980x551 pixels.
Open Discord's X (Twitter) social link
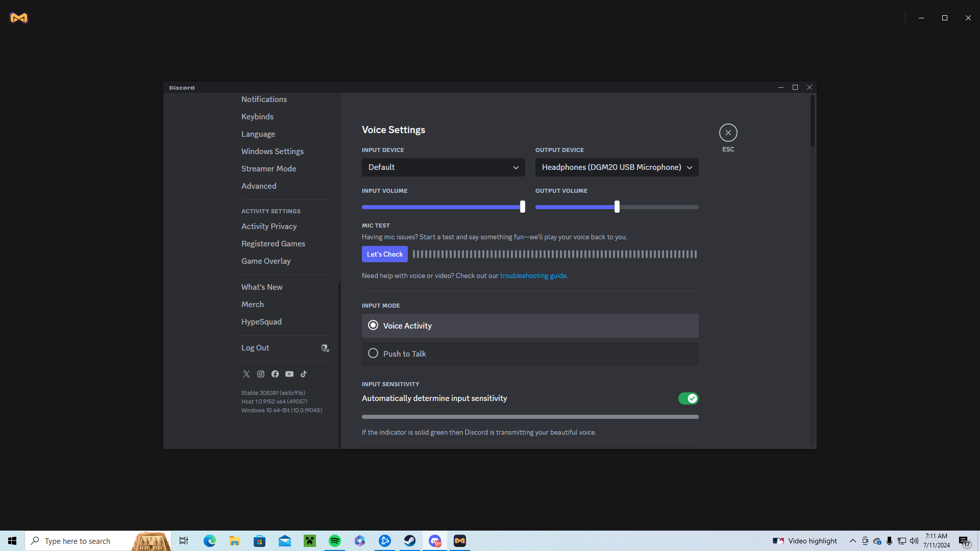click(247, 374)
